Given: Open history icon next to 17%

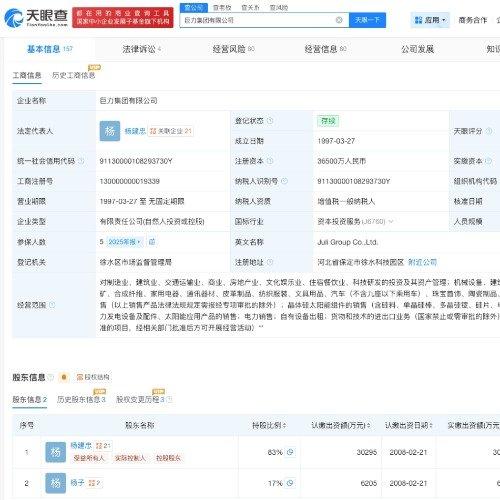Looking at the screenshot, I should tap(290, 483).
